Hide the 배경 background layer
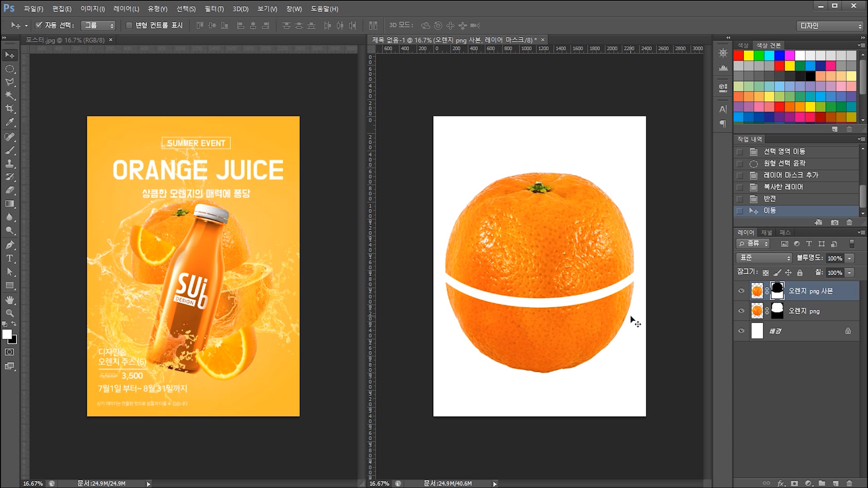The image size is (868, 488). point(741,331)
